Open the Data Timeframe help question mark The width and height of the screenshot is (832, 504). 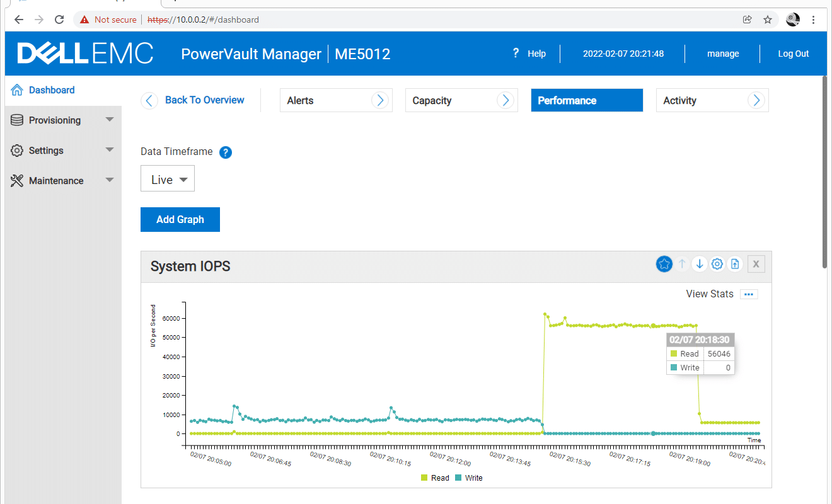[226, 152]
